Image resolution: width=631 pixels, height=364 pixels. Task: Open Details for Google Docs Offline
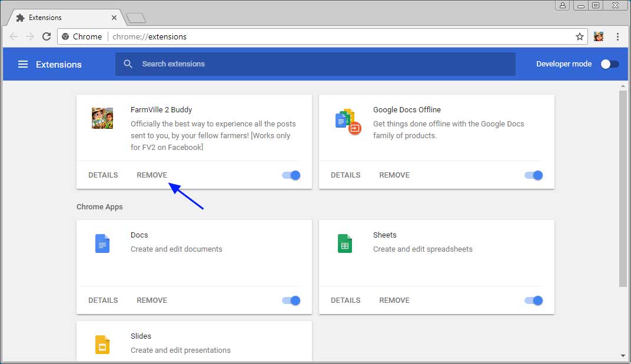coord(346,175)
